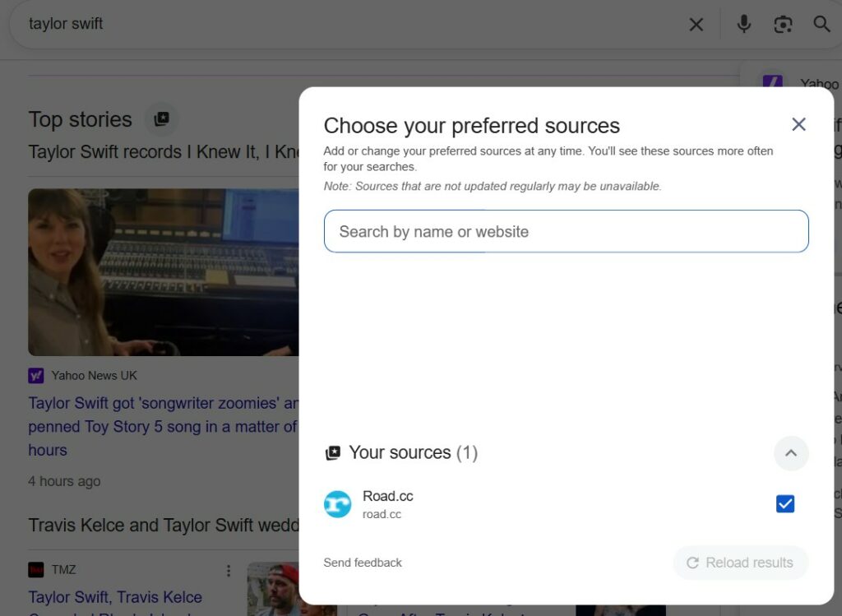Open the Send feedback link
Image resolution: width=842 pixels, height=616 pixels.
click(363, 563)
